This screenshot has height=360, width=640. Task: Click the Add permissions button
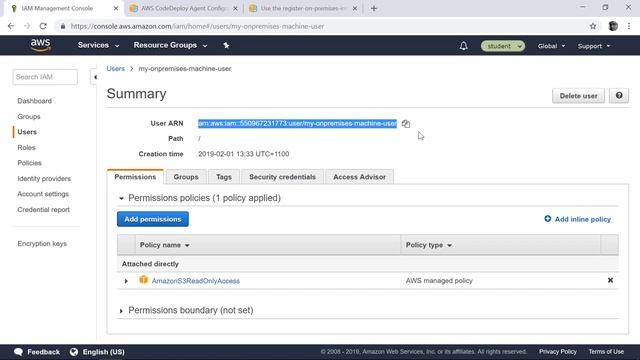point(153,219)
